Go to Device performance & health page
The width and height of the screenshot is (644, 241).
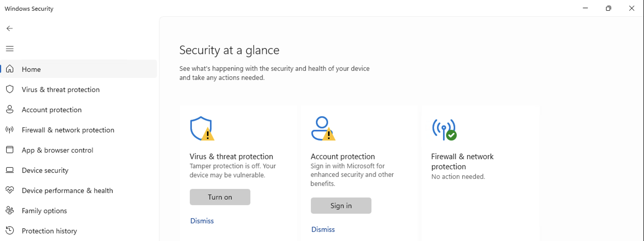(67, 190)
